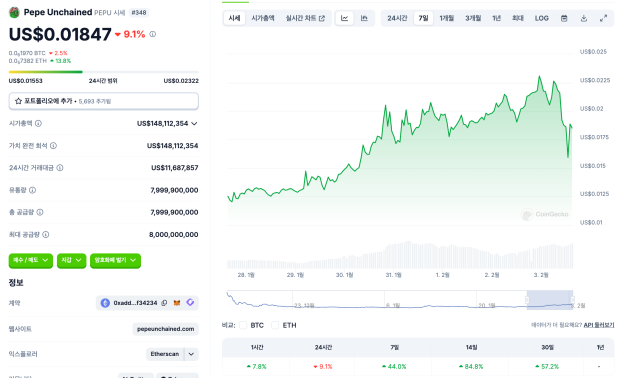Open the 실시간 차트 external tab

pyautogui.click(x=305, y=18)
